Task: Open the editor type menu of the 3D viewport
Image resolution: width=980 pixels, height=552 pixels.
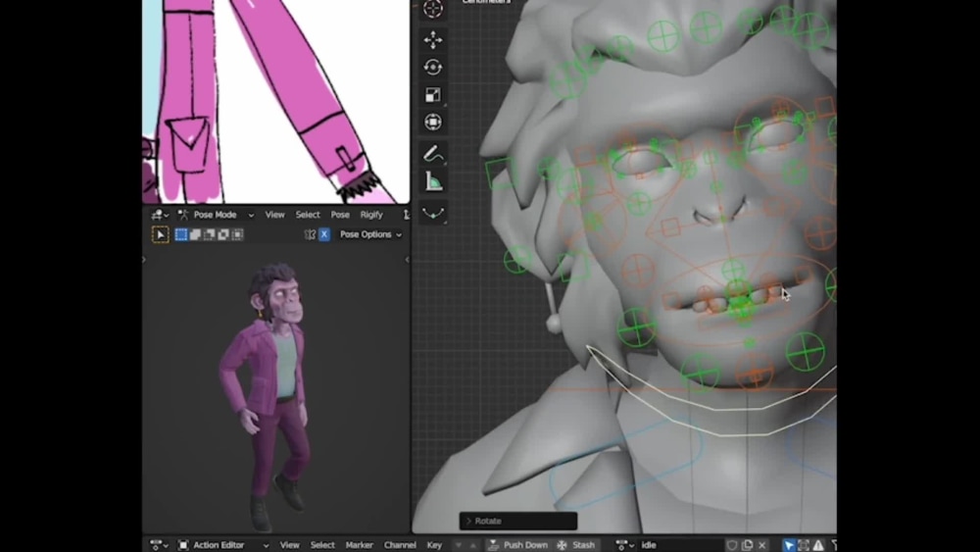Action: click(160, 215)
